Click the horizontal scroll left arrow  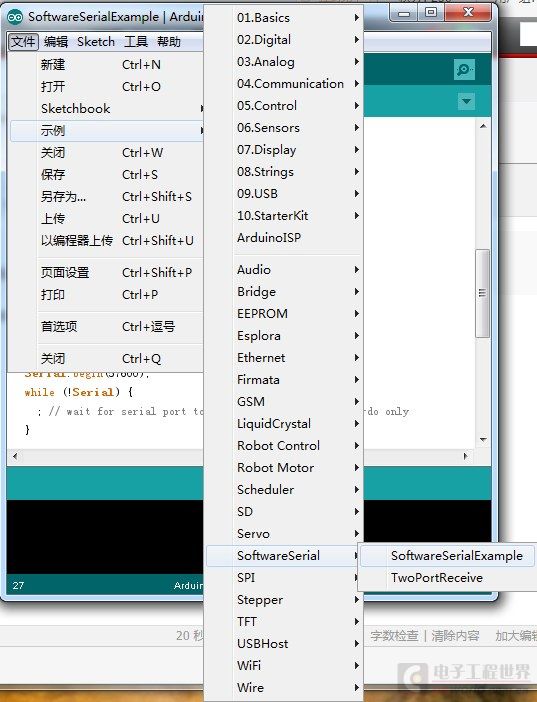point(15,456)
